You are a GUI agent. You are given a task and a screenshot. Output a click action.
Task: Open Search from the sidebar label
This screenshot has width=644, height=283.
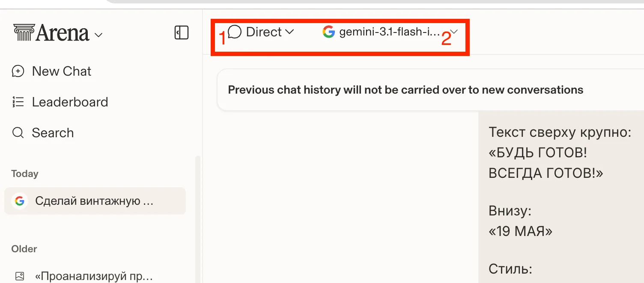(x=53, y=133)
